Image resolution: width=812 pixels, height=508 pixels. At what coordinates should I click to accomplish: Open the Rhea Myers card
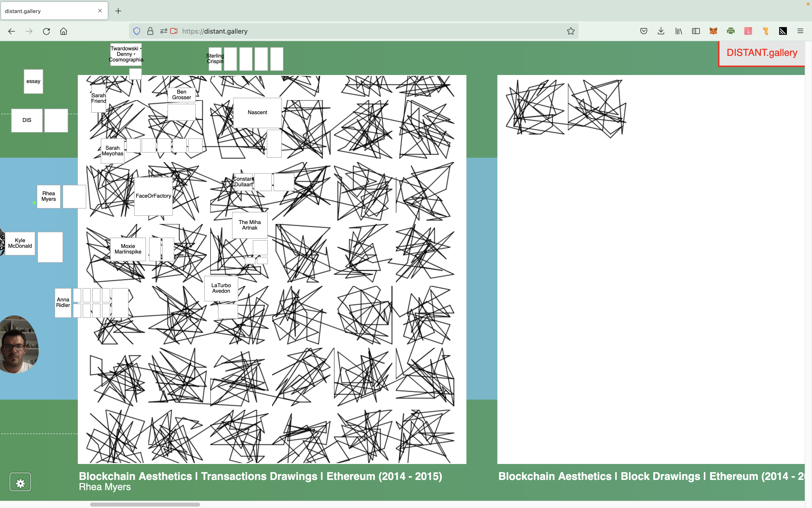pos(49,196)
